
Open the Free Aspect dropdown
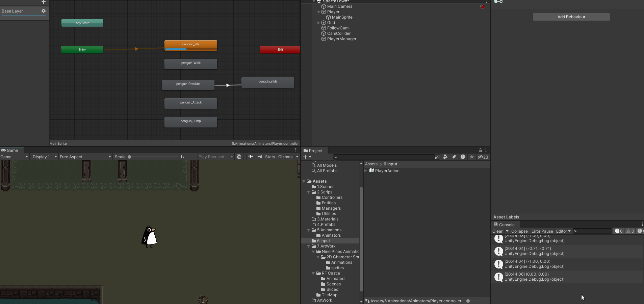click(85, 157)
